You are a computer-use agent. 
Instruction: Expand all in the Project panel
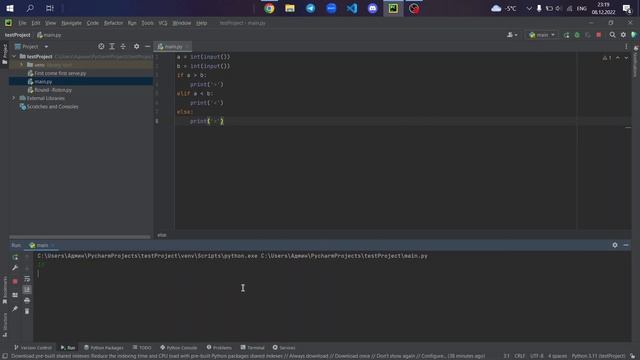[x=112, y=47]
